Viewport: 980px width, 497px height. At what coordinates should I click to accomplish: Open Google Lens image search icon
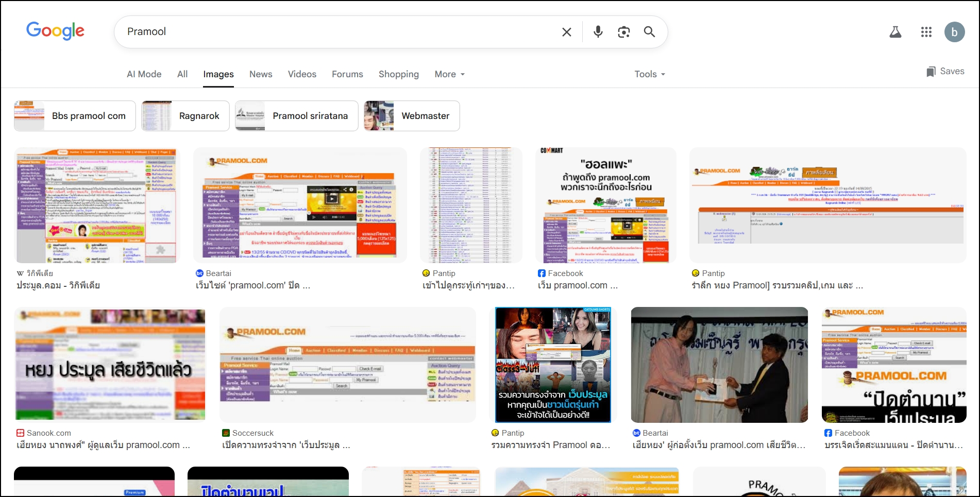[x=623, y=32]
